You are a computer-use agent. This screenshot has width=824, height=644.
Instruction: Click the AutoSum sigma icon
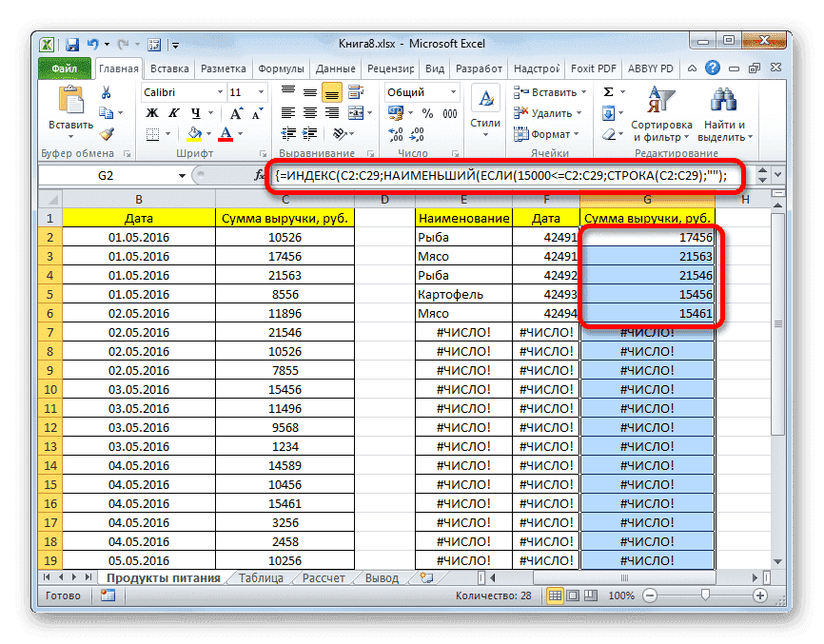[x=607, y=92]
